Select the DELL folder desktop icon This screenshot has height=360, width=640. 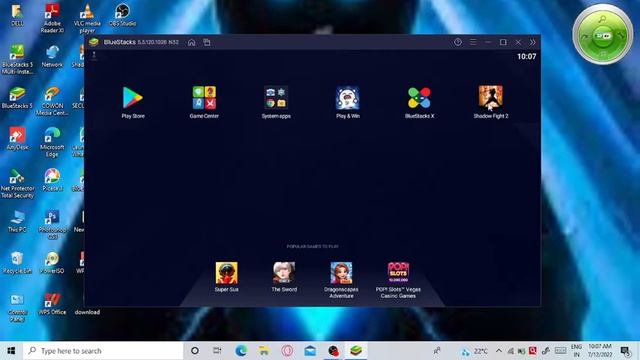click(17, 16)
